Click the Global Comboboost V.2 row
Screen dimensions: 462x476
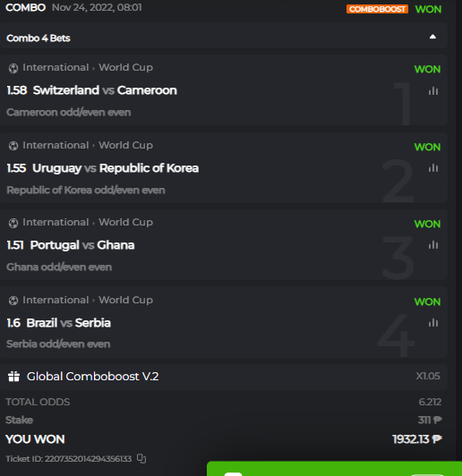tap(224, 377)
